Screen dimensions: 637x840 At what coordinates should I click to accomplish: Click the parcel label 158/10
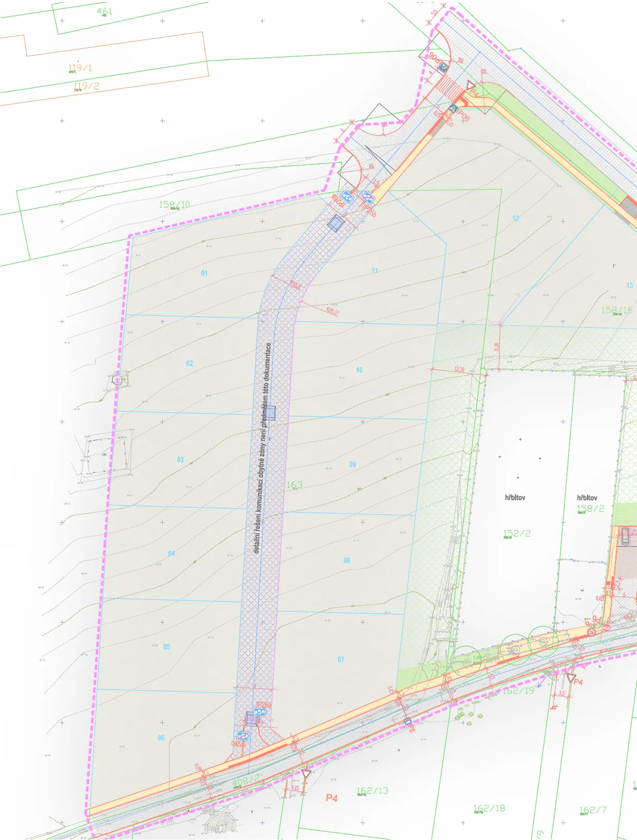pos(174,205)
